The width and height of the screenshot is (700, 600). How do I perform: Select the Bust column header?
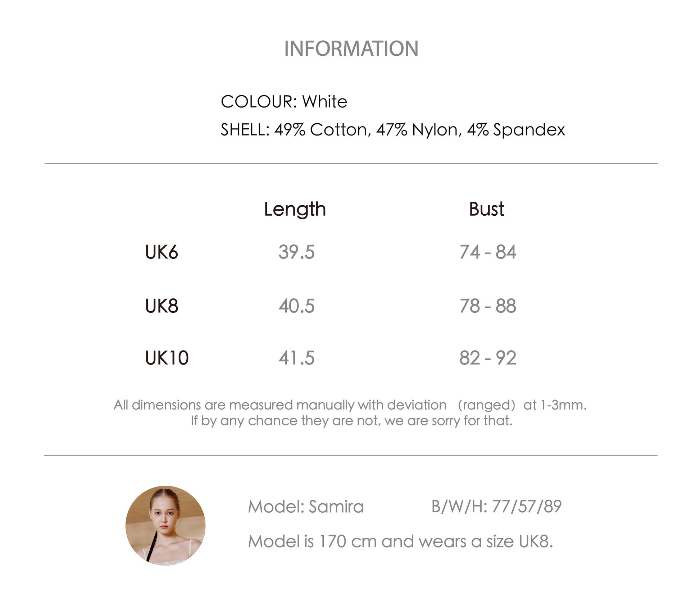point(486,209)
